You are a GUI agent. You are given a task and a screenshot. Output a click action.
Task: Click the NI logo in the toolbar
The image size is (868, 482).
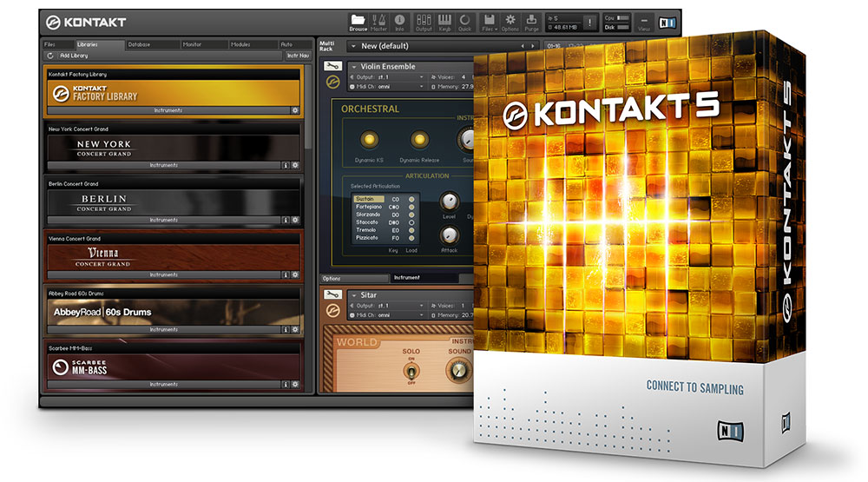pos(667,23)
